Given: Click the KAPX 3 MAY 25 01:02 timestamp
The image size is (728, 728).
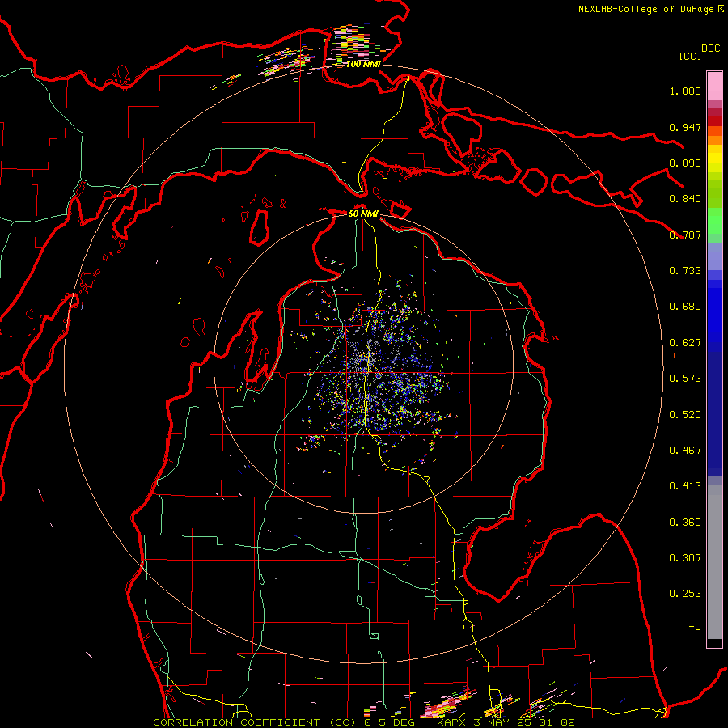Looking at the screenshot, I should click(506, 722).
